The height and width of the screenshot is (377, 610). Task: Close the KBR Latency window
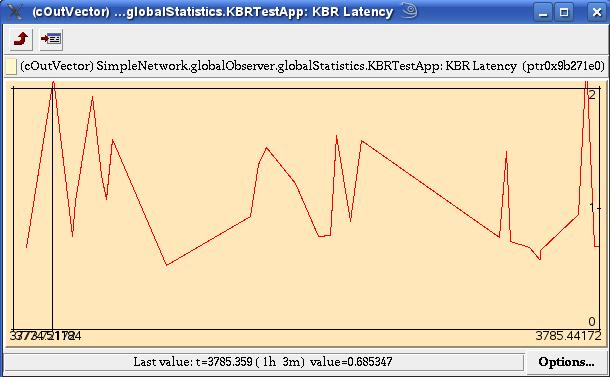[x=597, y=12]
